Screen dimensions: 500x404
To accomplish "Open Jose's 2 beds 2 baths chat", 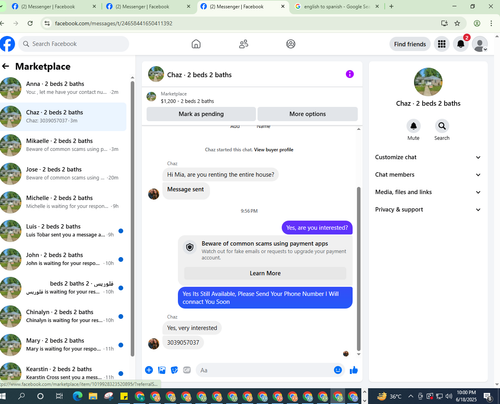I will pos(63,173).
